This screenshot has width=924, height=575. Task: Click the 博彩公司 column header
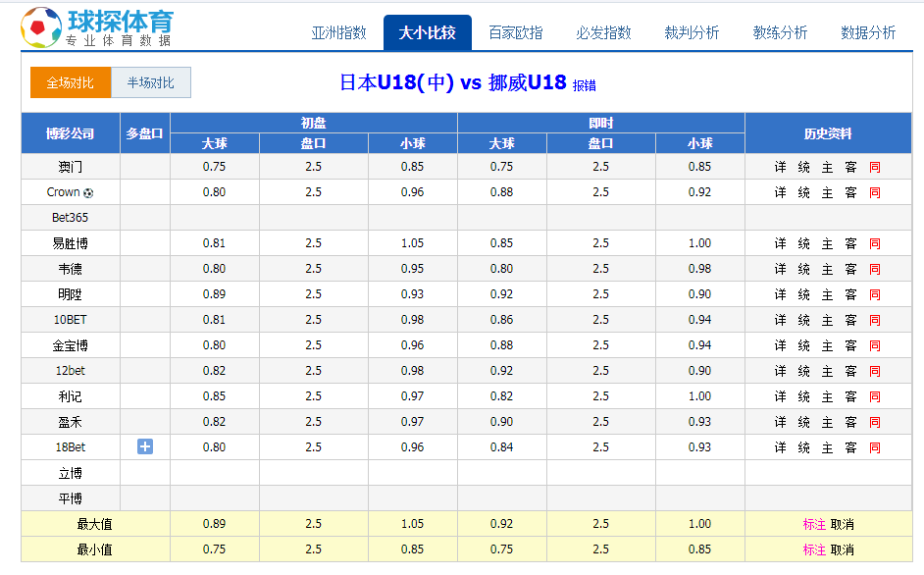click(x=70, y=133)
